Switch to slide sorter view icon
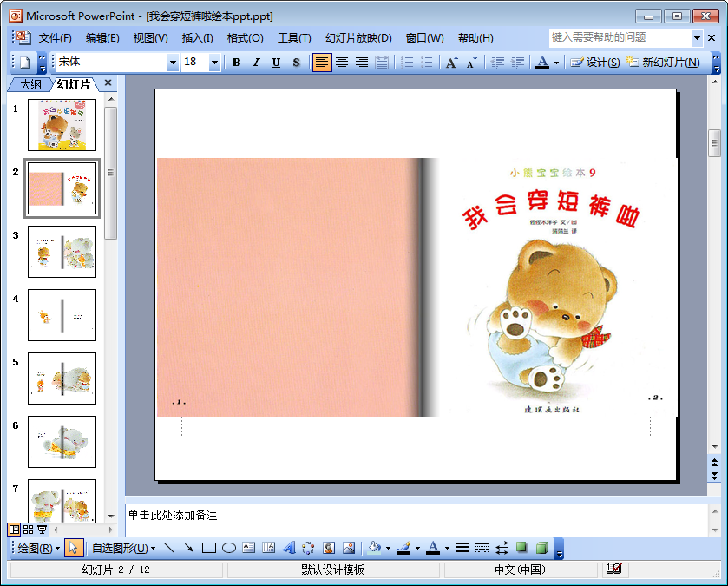Screen dimensions: 728x586 [29, 530]
